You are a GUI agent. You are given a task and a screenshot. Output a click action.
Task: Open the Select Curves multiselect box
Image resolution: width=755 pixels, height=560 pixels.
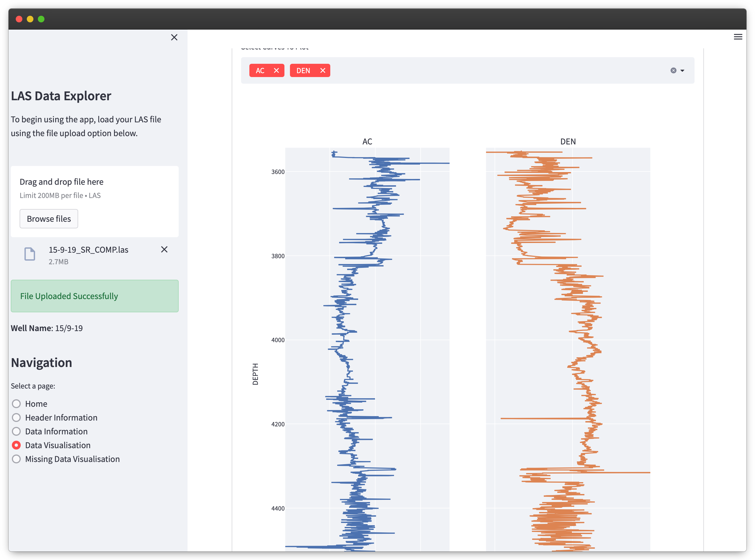click(x=475, y=70)
